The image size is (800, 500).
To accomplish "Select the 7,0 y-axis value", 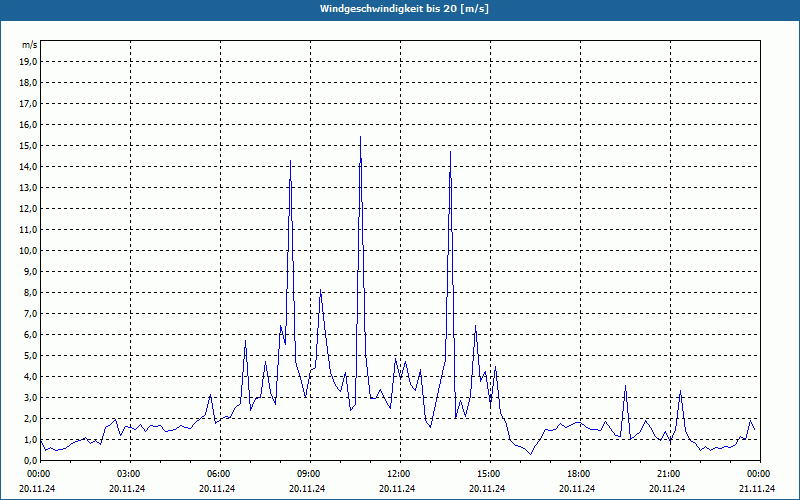I will coord(30,313).
